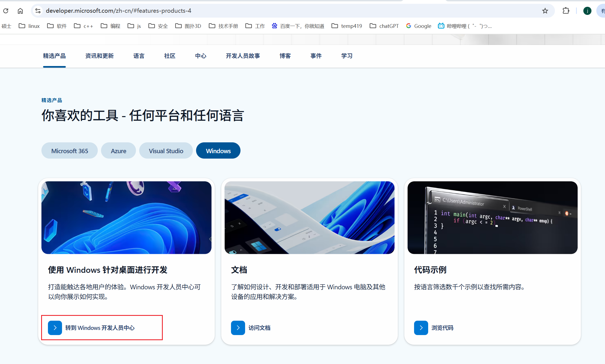
Task: Open the 工作 bookmarks folder
Action: 255,26
